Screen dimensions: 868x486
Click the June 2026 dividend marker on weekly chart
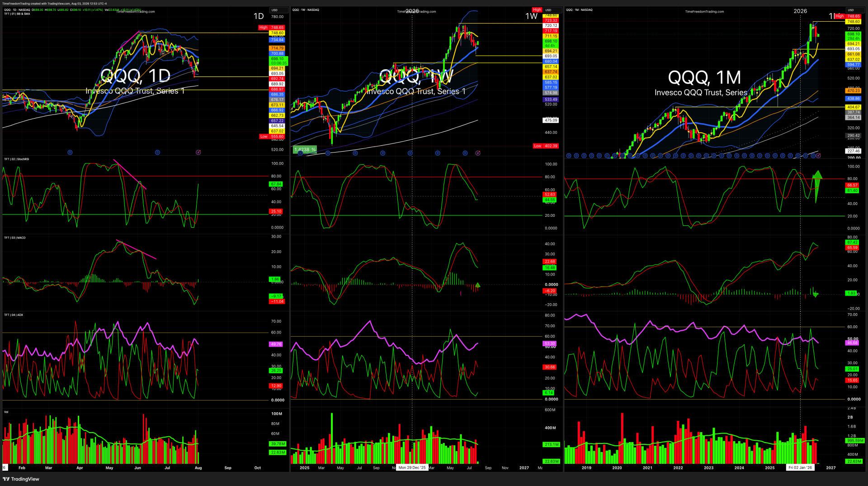(465, 153)
